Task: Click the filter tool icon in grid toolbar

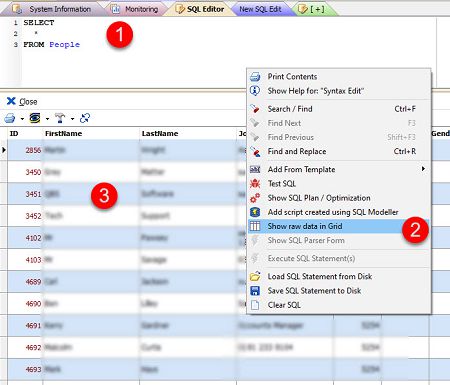Action: click(x=60, y=118)
